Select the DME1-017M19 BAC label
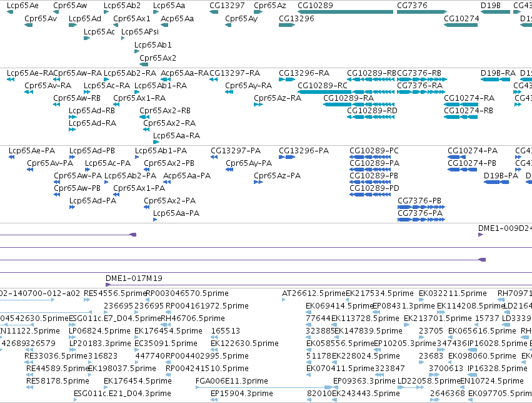Screen dimensions: 532x403 point(134,278)
